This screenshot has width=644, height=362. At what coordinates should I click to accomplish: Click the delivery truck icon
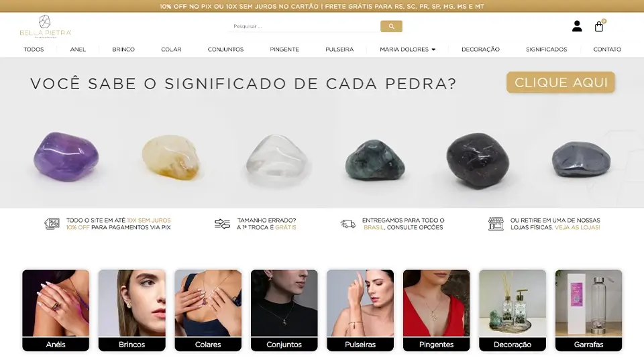click(x=348, y=224)
